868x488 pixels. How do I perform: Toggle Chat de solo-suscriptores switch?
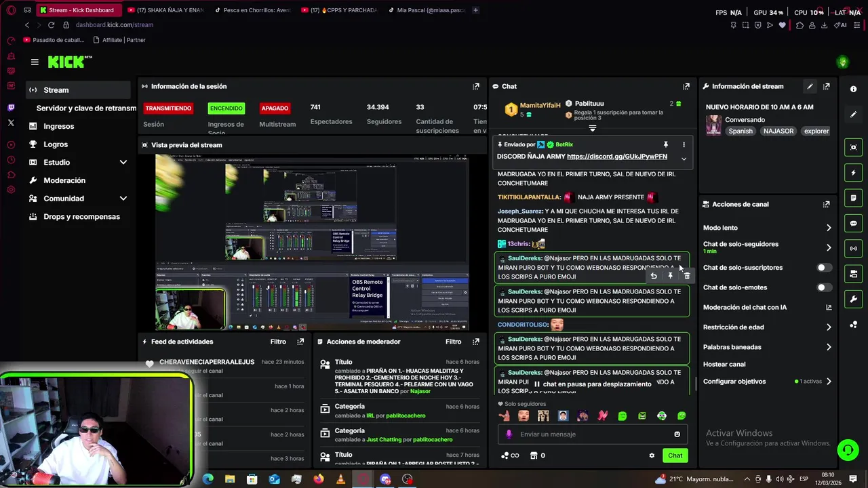click(x=824, y=268)
